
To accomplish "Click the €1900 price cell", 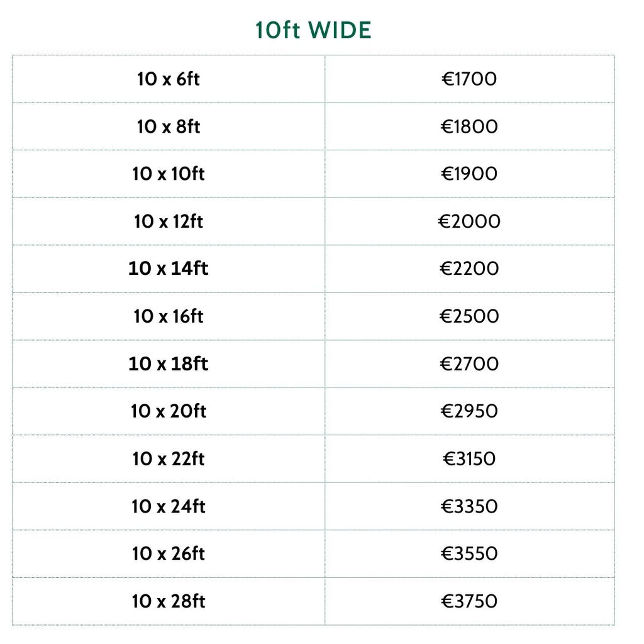I will click(469, 174).
